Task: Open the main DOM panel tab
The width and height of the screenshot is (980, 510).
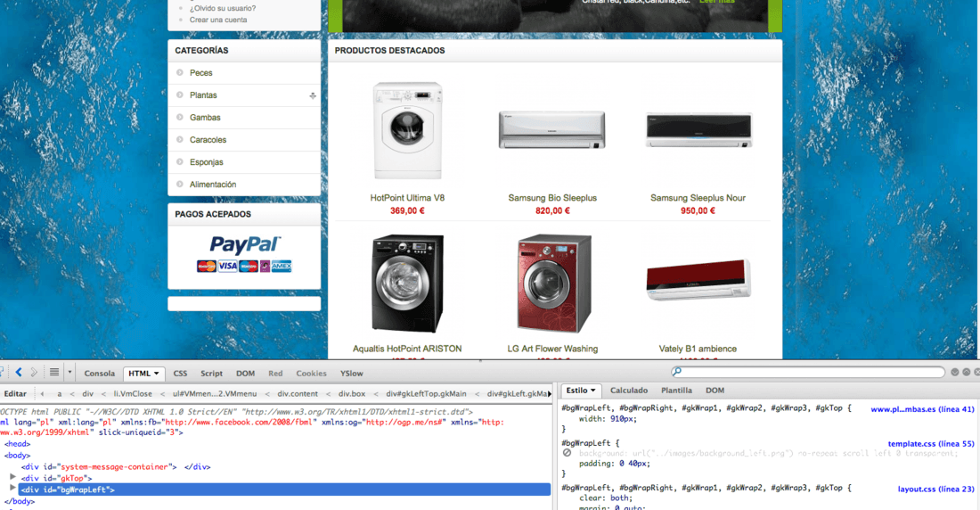Action: 245,374
